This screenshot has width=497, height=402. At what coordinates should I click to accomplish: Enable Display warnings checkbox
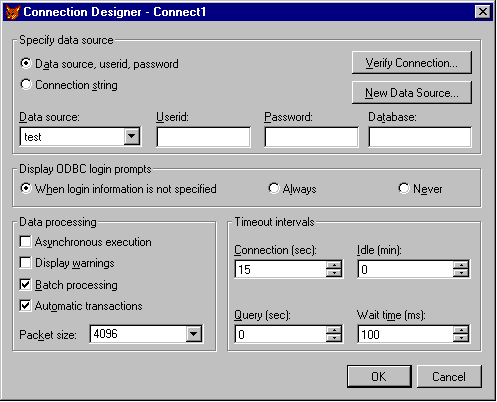tap(25, 263)
